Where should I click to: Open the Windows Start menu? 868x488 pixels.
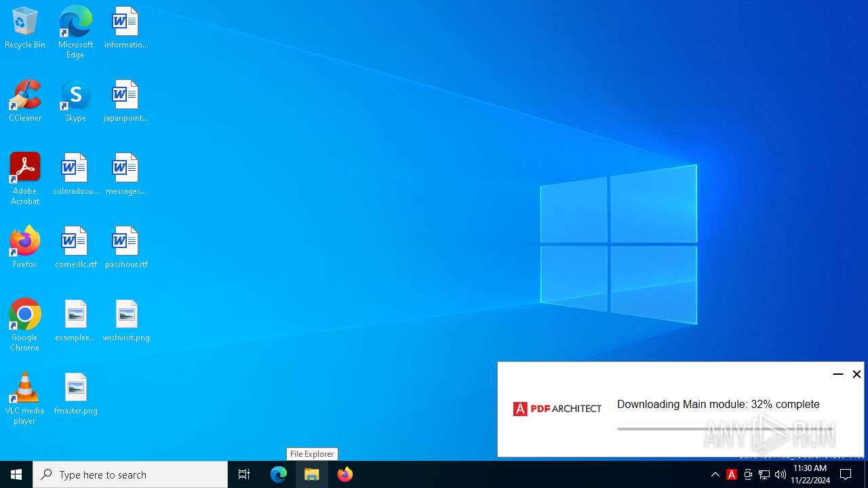pyautogui.click(x=16, y=474)
